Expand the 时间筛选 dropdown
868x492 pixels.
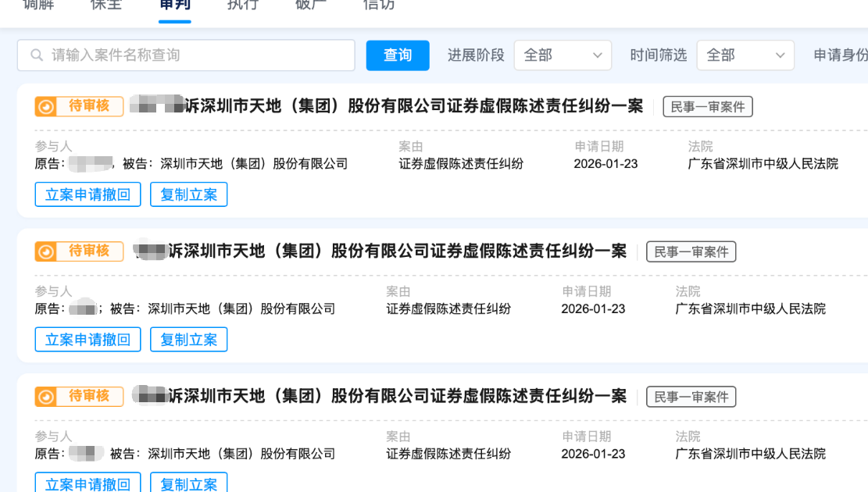745,55
